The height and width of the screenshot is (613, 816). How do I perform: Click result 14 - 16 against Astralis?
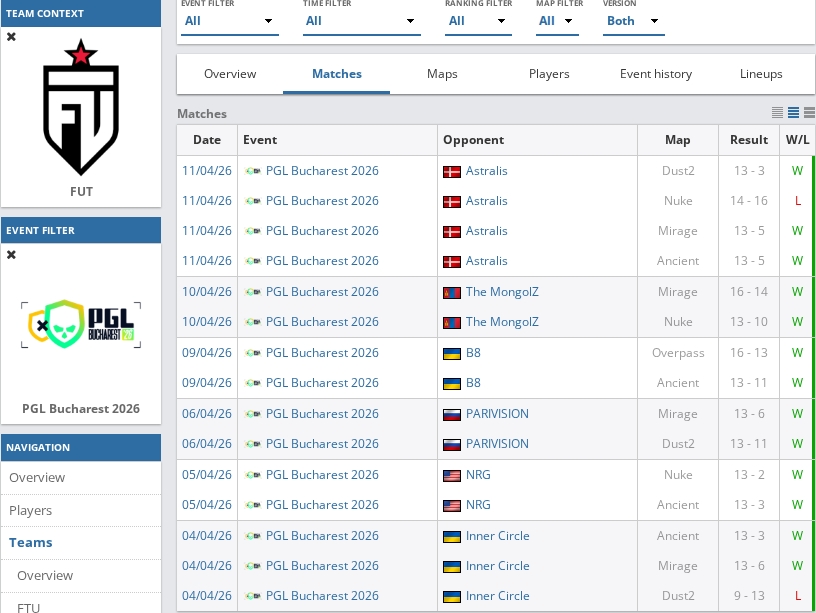point(748,201)
